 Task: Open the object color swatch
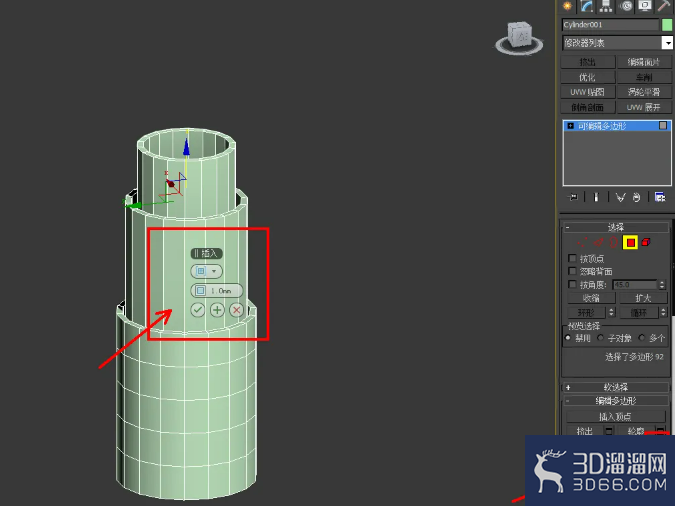click(x=667, y=25)
